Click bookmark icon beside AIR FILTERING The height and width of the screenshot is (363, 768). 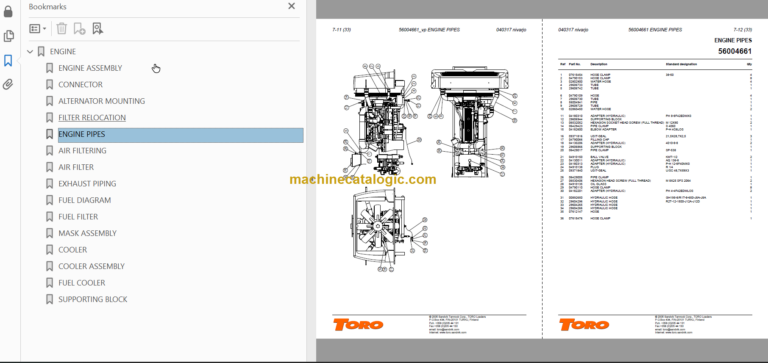pyautogui.click(x=49, y=150)
